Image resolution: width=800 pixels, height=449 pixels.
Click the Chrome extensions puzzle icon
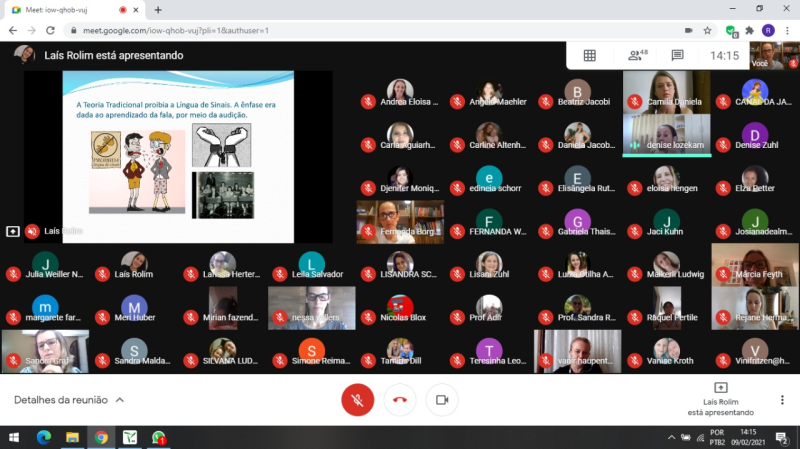[749, 31]
